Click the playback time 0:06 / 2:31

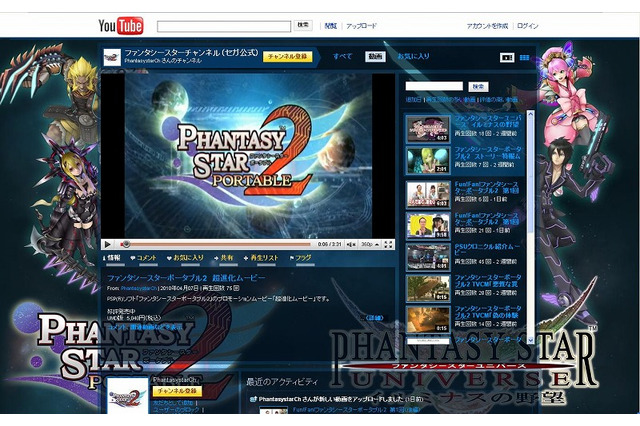tap(329, 244)
